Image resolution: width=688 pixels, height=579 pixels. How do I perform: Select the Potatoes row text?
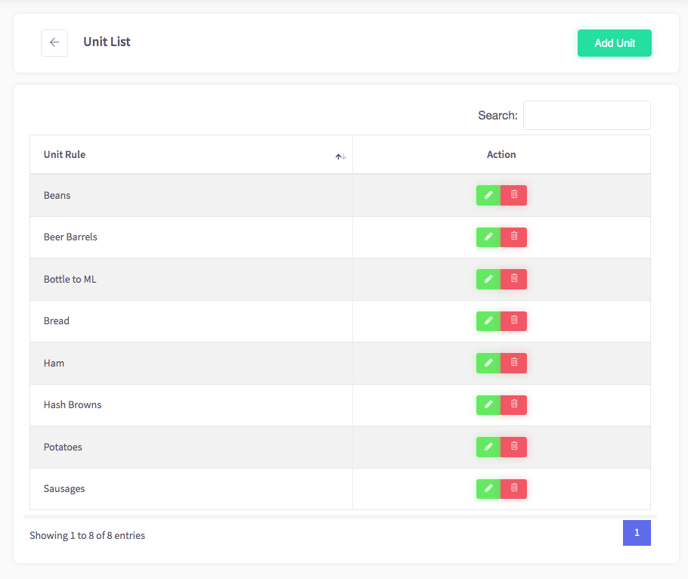[x=63, y=447]
